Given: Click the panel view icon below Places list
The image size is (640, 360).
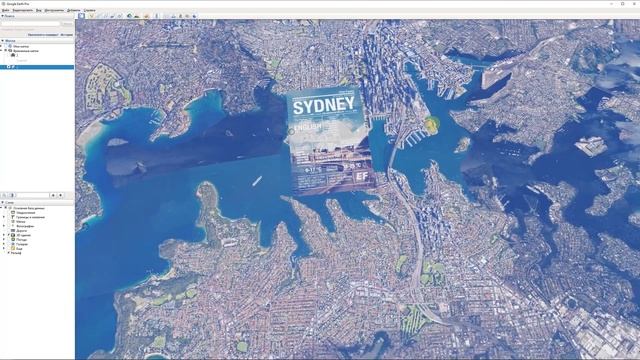Looking at the screenshot, I should [12, 196].
